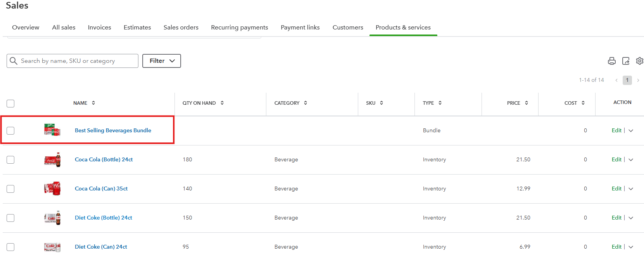Expand actions for Best Selling Beverages Bundle
Viewport: 644px width, 256px height.
tap(631, 131)
